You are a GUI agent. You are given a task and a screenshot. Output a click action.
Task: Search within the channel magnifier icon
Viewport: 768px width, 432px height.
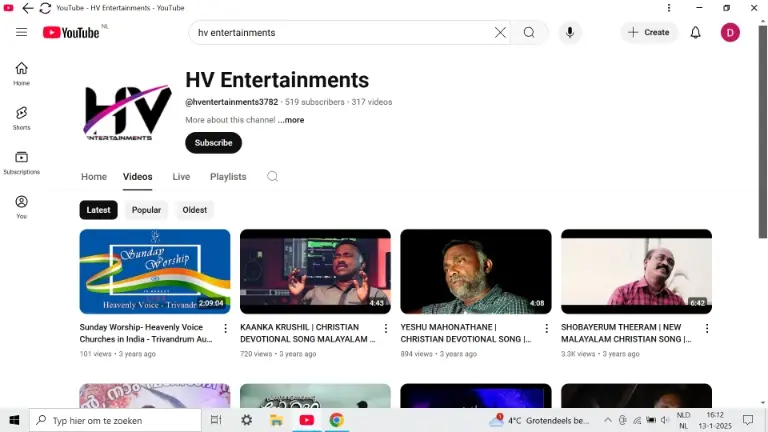(x=272, y=176)
